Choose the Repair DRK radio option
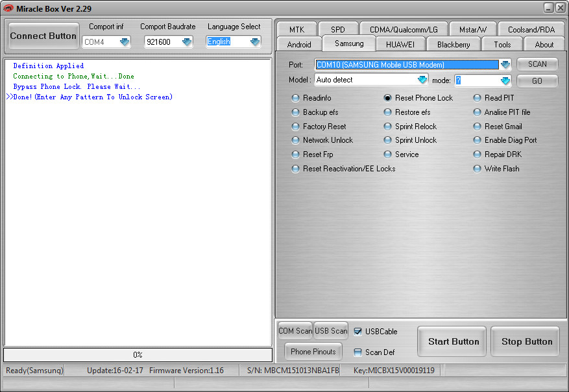569x392 pixels. click(477, 154)
